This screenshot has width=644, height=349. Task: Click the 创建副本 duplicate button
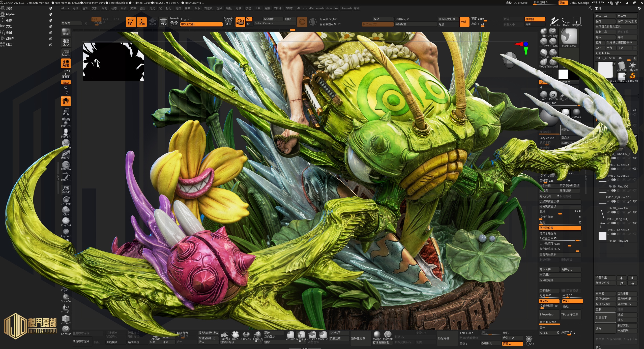[x=605, y=318]
